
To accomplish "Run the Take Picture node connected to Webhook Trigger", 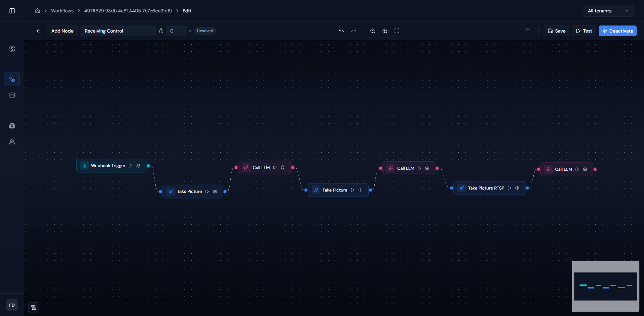I will 207,192.
